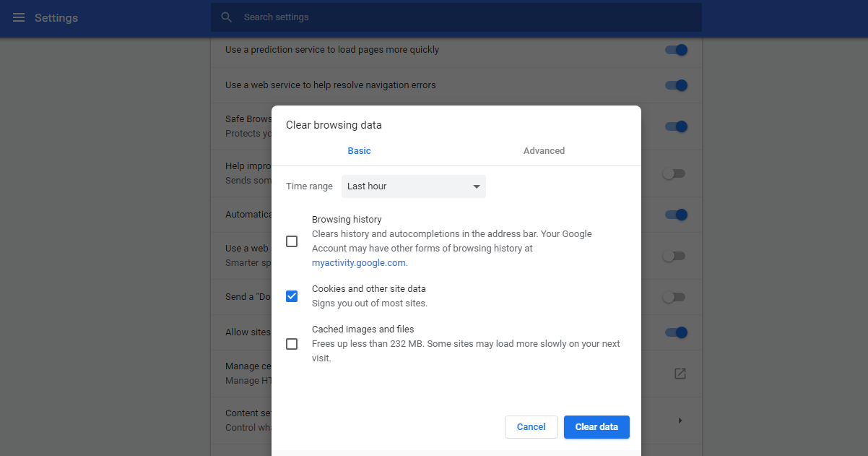Toggle off resolve navigation errors web service
Viewport: 868px width, 456px height.
click(675, 85)
